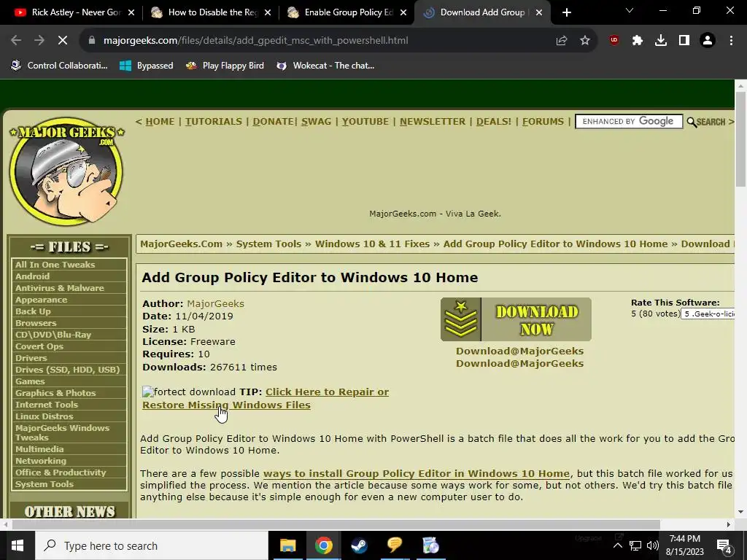Open ways to install Group Policy Editor link
Image resolution: width=747 pixels, height=560 pixels.
[x=417, y=474]
